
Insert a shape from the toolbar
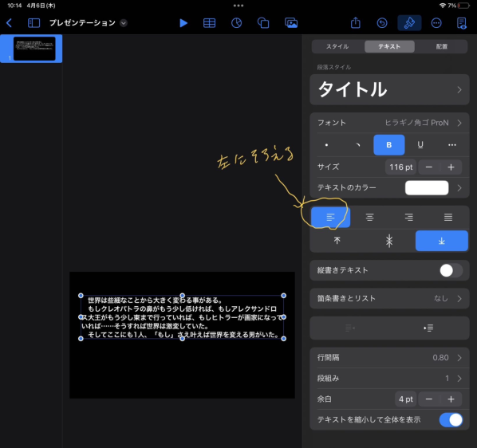263,23
